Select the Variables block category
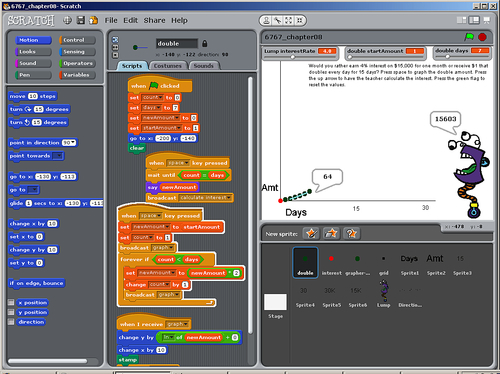 pyautogui.click(x=77, y=75)
